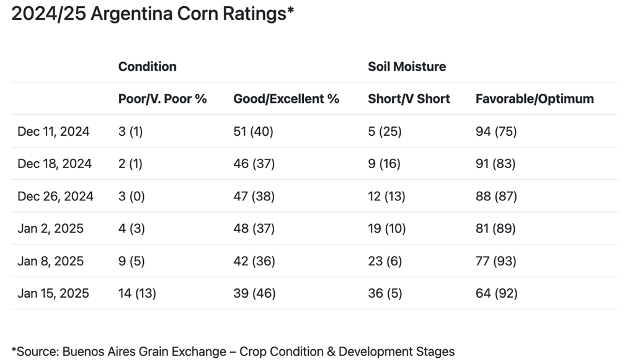
Task: Click the Buenos Aires Grain Exchange source footnote
Action: tap(233, 351)
